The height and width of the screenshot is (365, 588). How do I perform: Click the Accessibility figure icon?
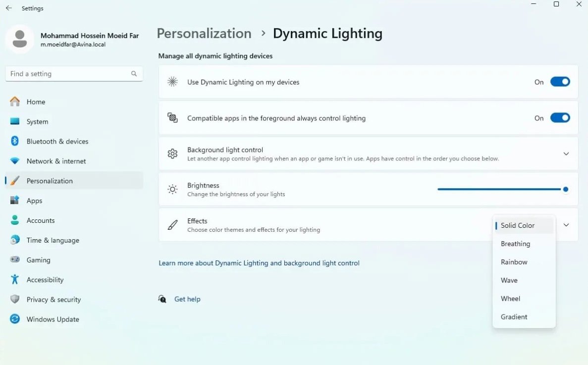pyautogui.click(x=15, y=280)
